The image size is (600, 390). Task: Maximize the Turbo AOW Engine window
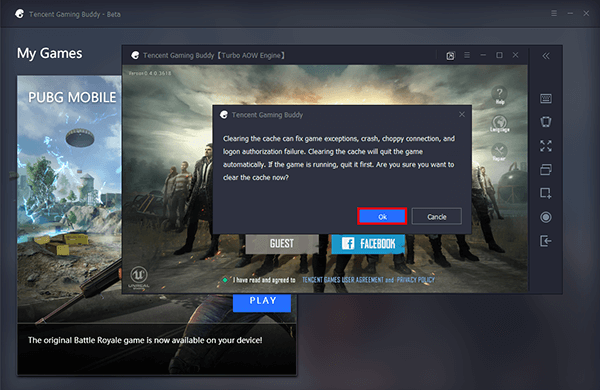click(499, 55)
